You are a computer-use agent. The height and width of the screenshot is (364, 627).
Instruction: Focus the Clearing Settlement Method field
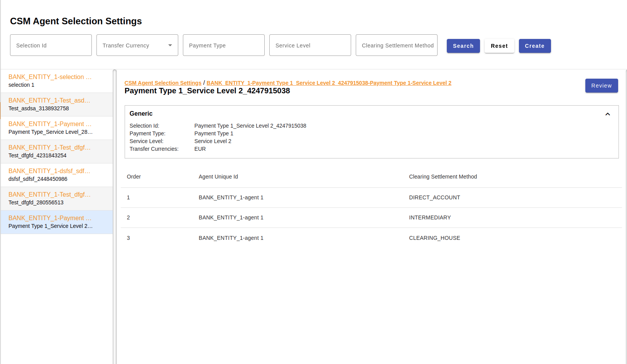[396, 45]
